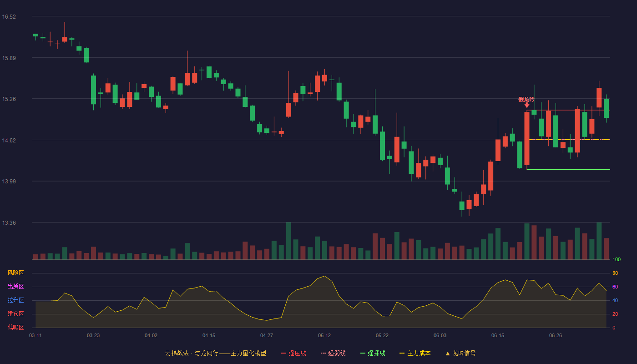Click the pink dashed icon beside 强弱线
Viewport: 637px width, 364px height.
pyautogui.click(x=324, y=354)
